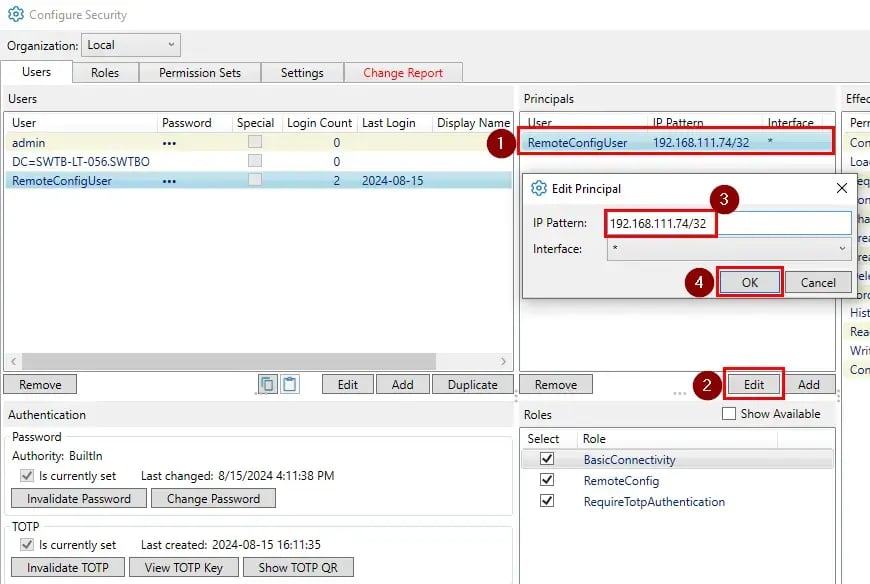This screenshot has width=870, height=584.
Task: Uncheck the RequireTotpAuthentication role
Action: click(x=546, y=500)
